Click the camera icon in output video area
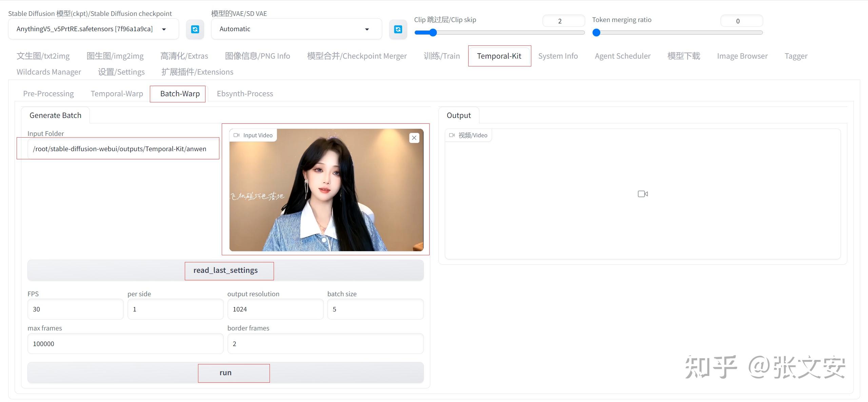868x402 pixels. [643, 194]
